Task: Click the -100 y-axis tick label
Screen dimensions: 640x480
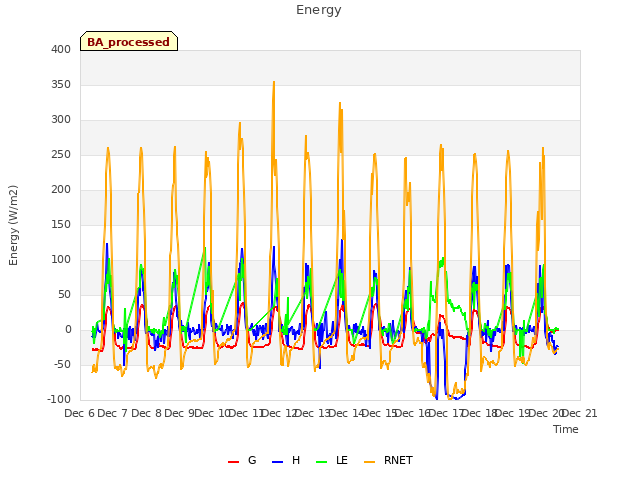Action: click(59, 400)
